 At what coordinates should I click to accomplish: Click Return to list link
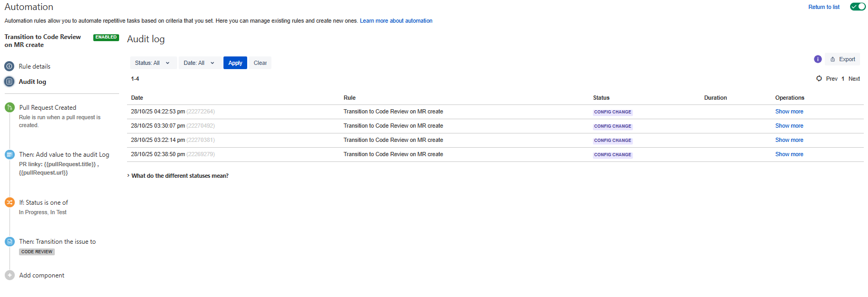[824, 7]
